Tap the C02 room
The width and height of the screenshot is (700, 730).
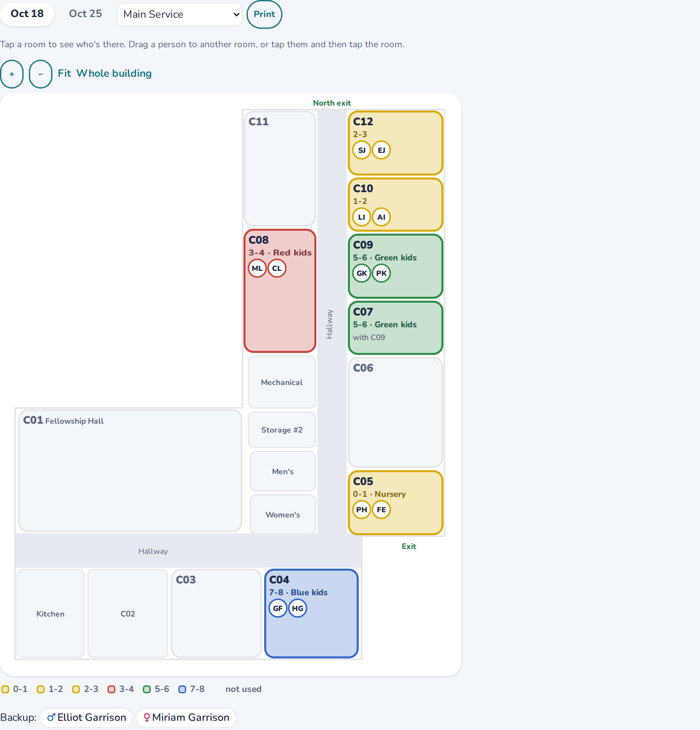click(127, 614)
